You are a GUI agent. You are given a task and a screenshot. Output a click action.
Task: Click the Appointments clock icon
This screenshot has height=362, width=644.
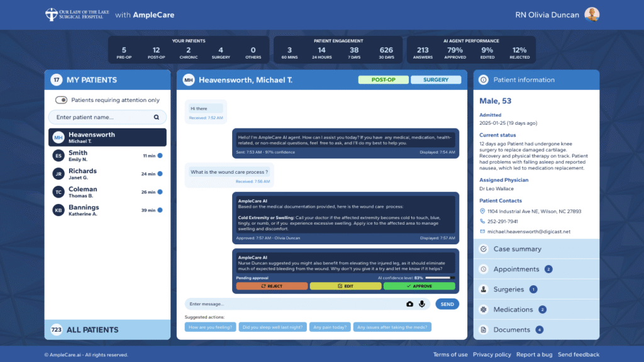484,269
